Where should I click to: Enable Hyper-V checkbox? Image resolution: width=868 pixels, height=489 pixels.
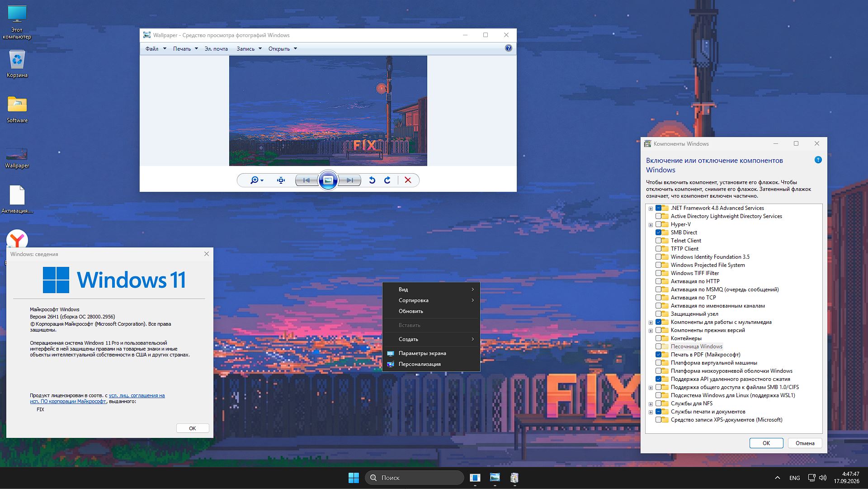click(658, 224)
